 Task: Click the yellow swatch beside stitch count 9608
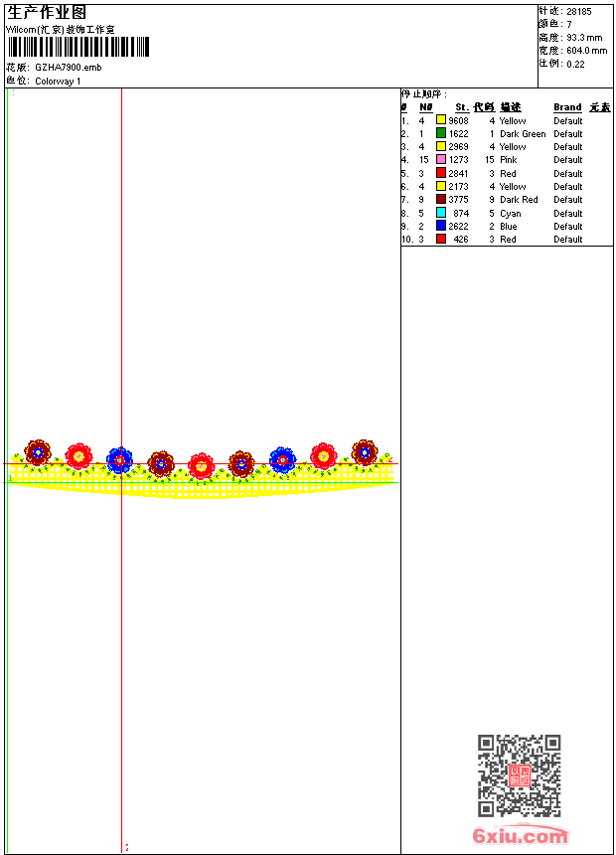[x=441, y=120]
